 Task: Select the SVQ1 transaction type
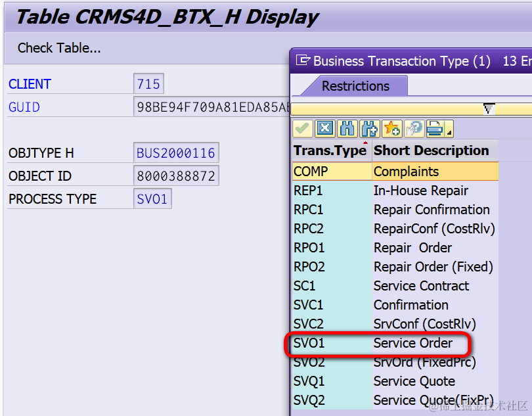(309, 381)
